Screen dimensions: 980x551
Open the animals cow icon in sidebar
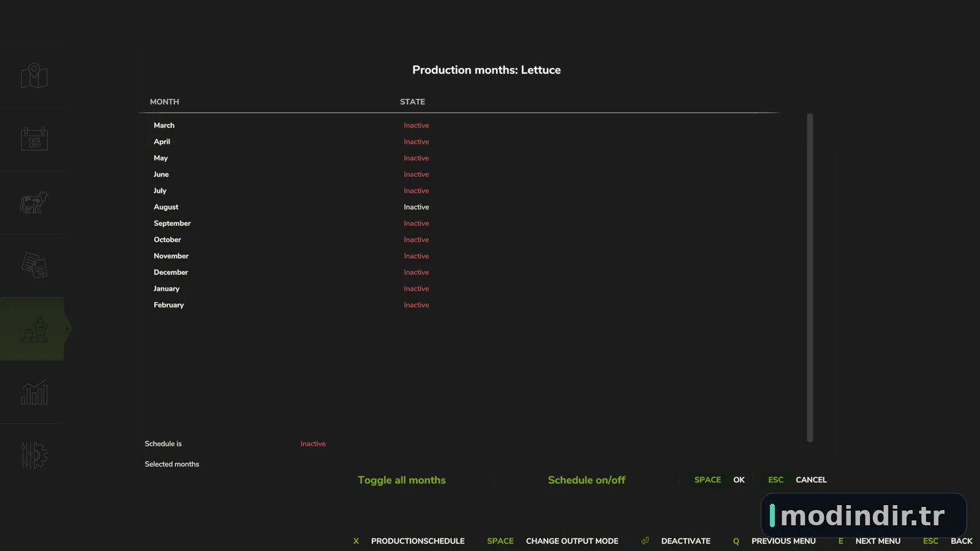pos(34,202)
